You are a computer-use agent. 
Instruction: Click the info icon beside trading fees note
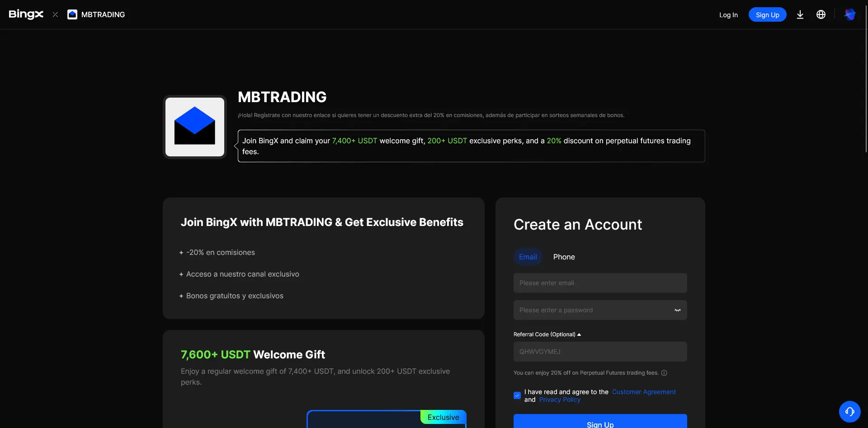[x=664, y=373]
